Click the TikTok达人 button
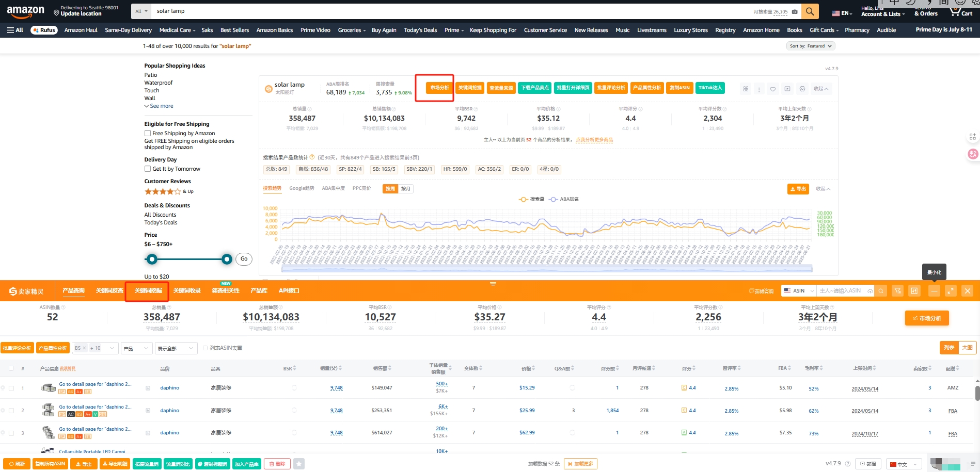980x472 pixels. [x=710, y=88]
